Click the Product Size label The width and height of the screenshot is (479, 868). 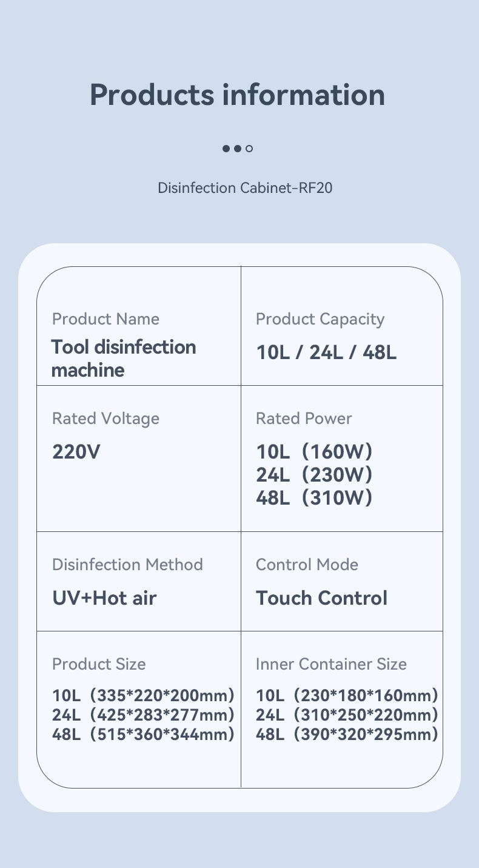(99, 664)
